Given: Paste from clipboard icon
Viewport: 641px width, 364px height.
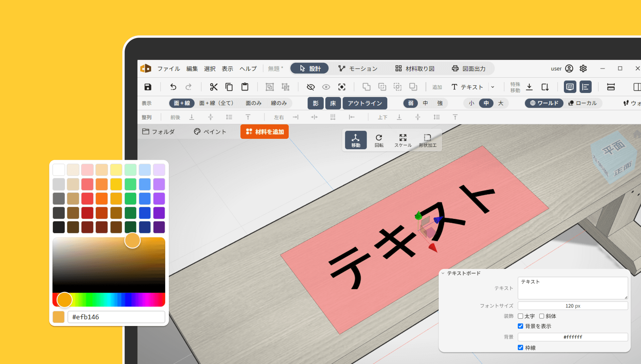Looking at the screenshot, I should pyautogui.click(x=245, y=87).
